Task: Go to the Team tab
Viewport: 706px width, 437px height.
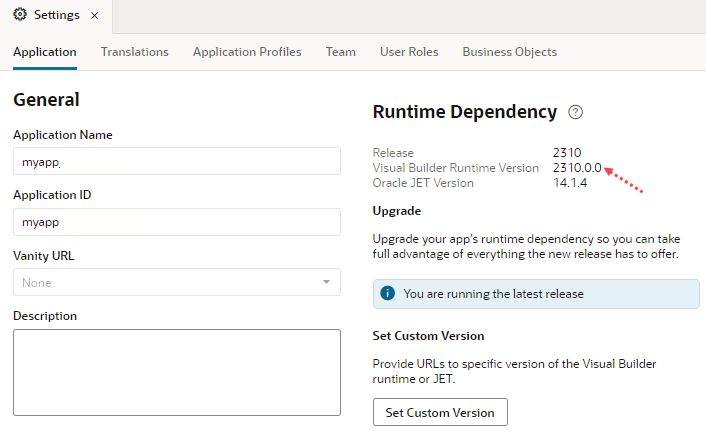Action: click(340, 52)
